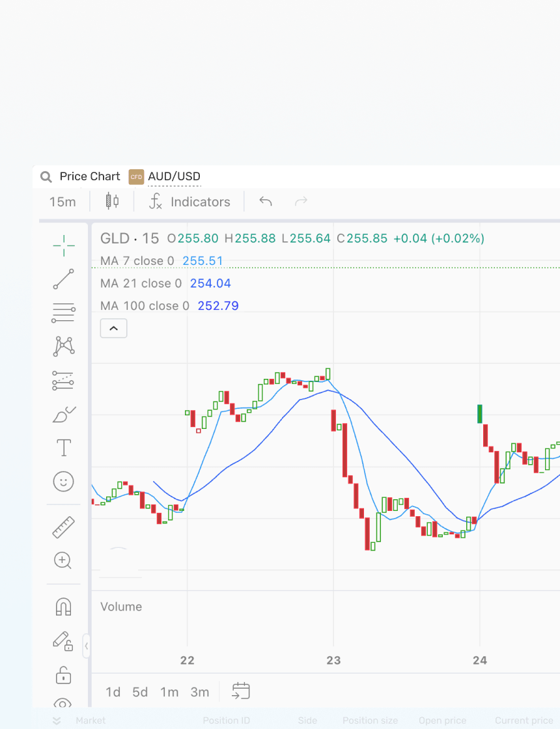This screenshot has height=729, width=560.
Task: Change the candlestick chart type
Action: (x=112, y=201)
